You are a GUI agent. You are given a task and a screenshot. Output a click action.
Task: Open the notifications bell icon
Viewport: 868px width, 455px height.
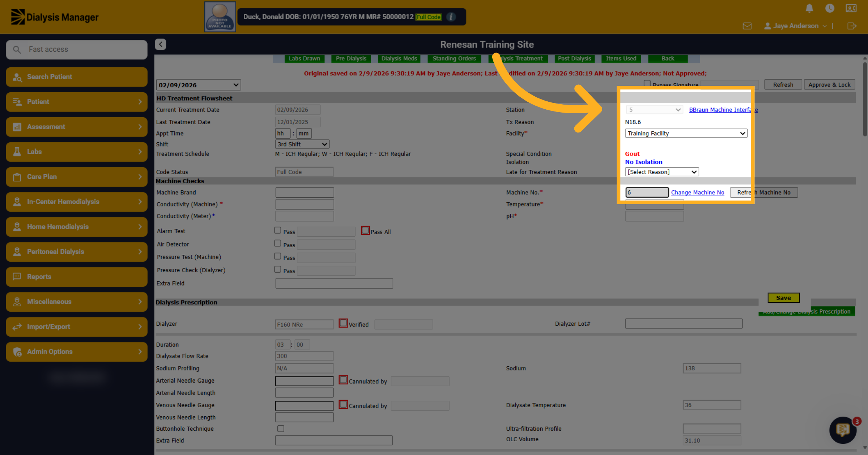pos(809,8)
